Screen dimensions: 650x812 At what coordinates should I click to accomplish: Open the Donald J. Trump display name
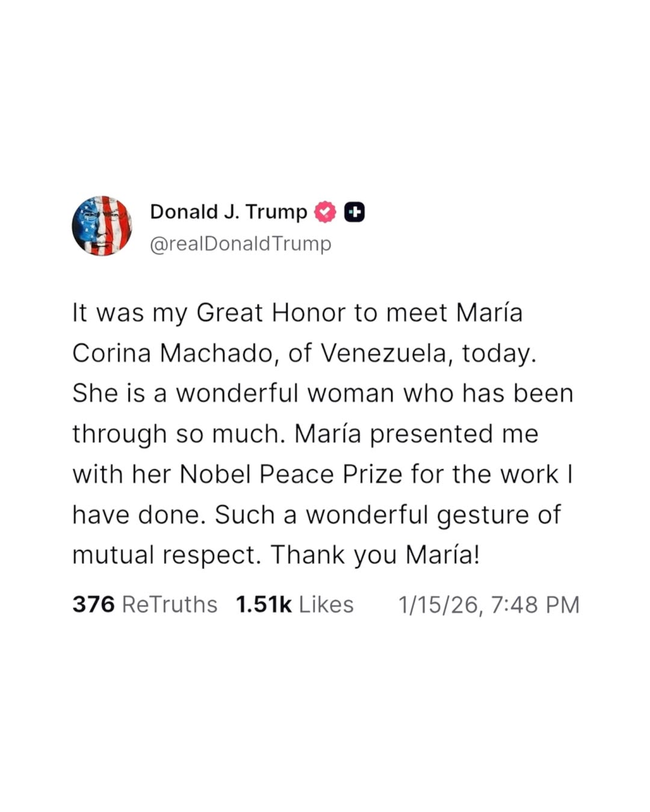(228, 212)
